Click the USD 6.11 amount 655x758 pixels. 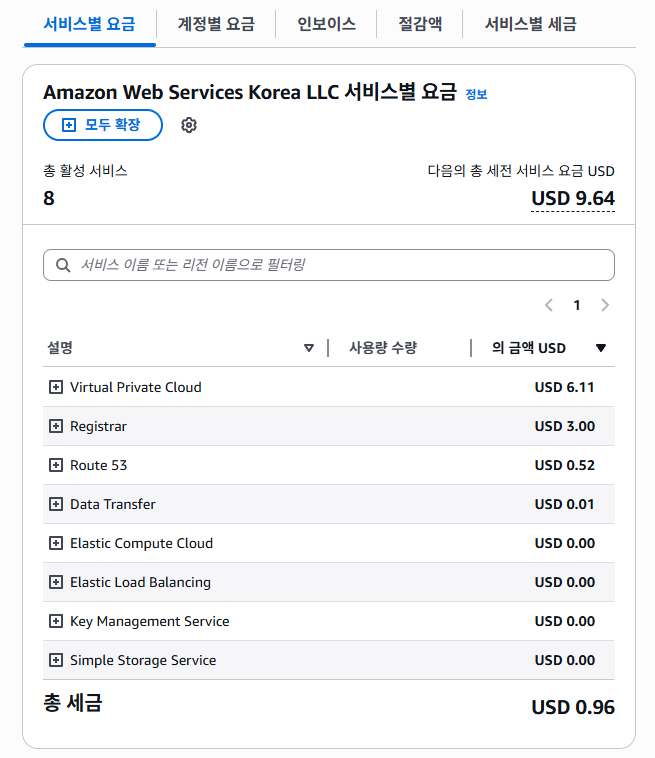coord(564,387)
